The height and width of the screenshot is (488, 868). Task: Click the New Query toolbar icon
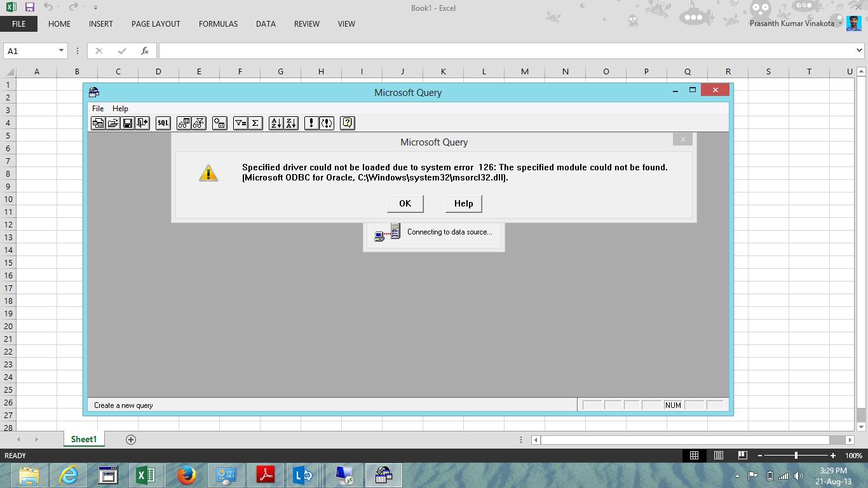coord(98,123)
